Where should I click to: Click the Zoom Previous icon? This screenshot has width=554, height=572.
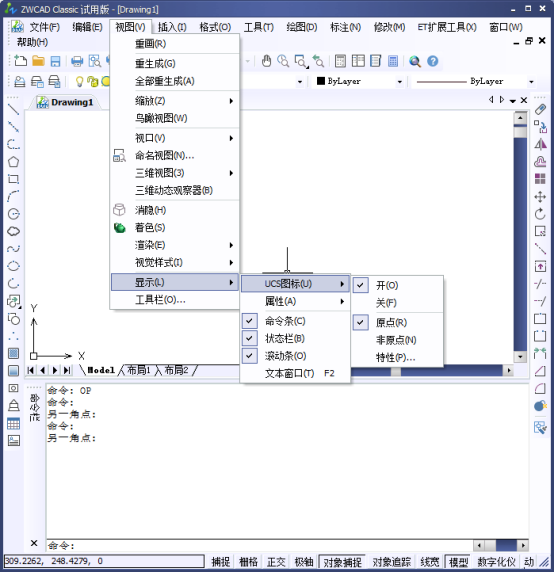(318, 61)
